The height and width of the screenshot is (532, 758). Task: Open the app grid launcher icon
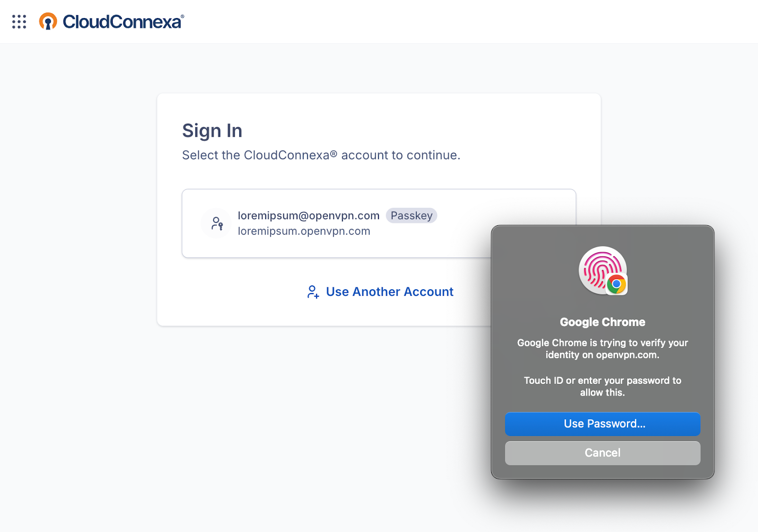[x=19, y=22]
